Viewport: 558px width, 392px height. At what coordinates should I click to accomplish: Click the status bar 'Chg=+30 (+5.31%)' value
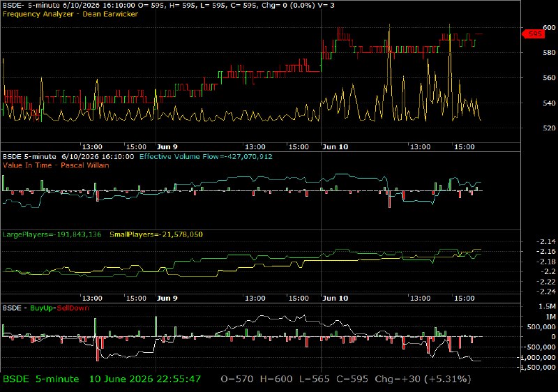tap(423, 379)
